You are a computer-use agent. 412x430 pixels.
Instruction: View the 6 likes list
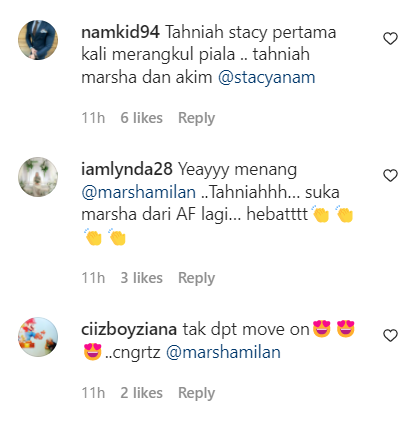tap(141, 118)
